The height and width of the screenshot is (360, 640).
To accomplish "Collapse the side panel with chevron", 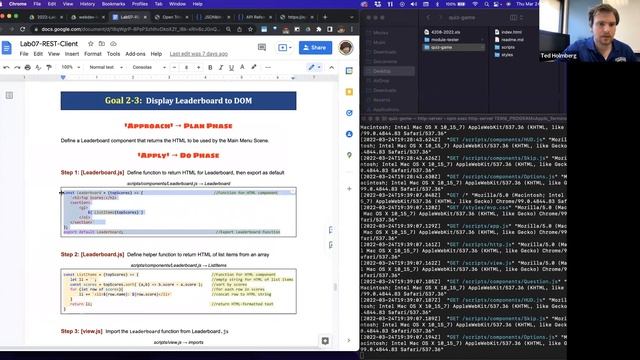I will [349, 340].
